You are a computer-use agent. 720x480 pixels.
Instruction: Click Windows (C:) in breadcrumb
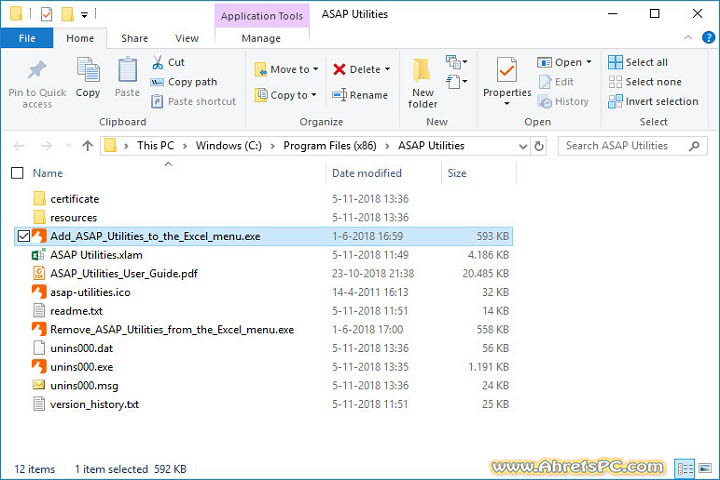pyautogui.click(x=229, y=146)
